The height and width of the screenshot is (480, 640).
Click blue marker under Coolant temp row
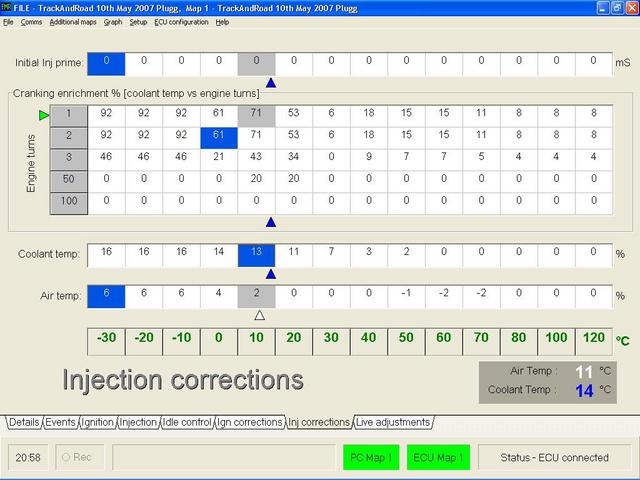pyautogui.click(x=271, y=274)
